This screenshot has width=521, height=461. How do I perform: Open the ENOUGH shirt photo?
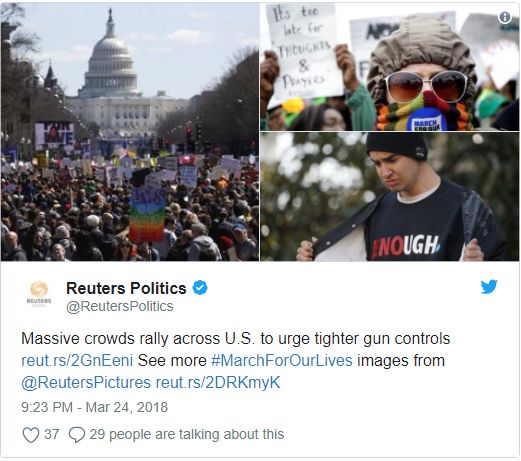click(x=389, y=196)
